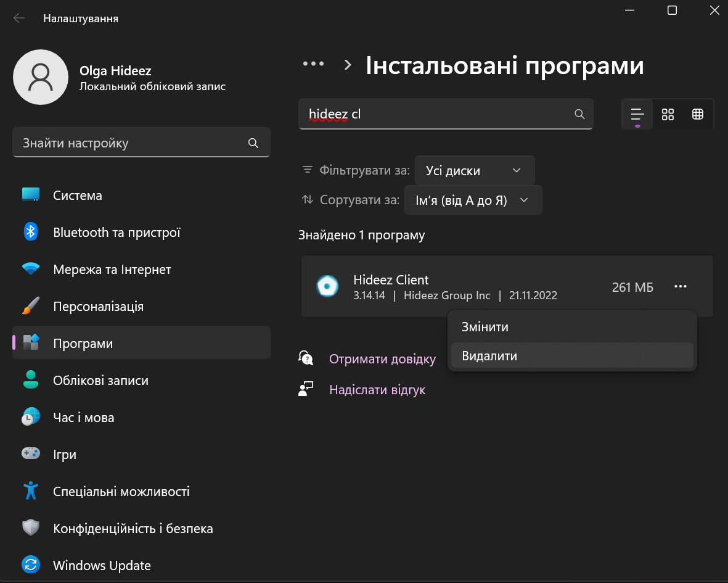
Task: Click the Found 1 app (Знайдено 1 програму) text
Action: [x=361, y=235]
